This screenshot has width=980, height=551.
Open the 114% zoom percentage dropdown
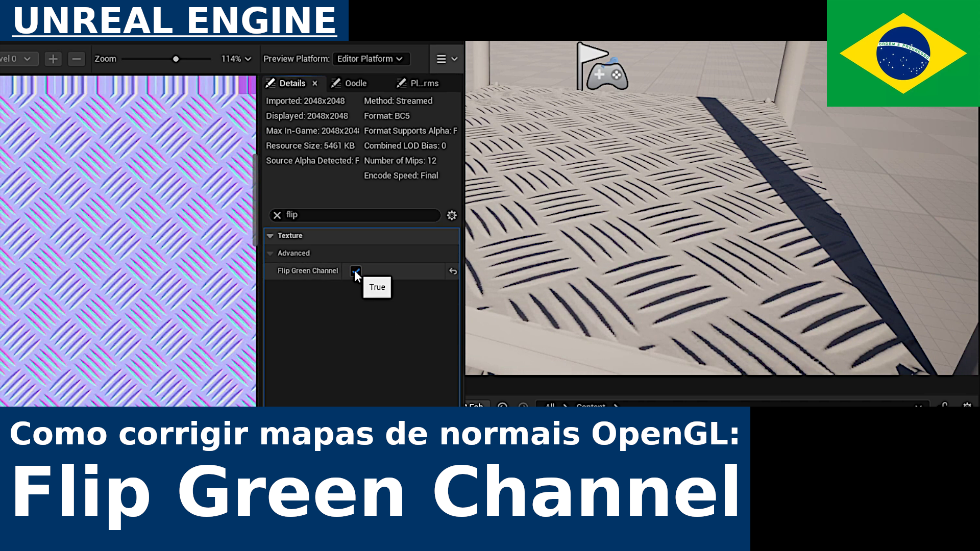pos(236,59)
